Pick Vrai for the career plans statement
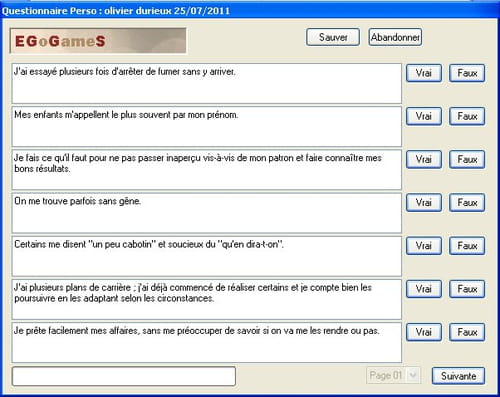 tap(424, 289)
